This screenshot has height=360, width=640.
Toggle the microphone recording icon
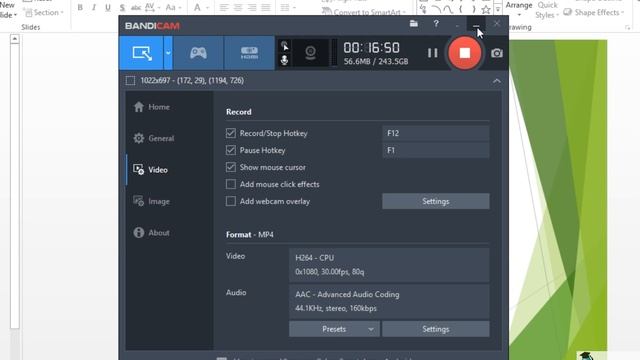pyautogui.click(x=284, y=60)
